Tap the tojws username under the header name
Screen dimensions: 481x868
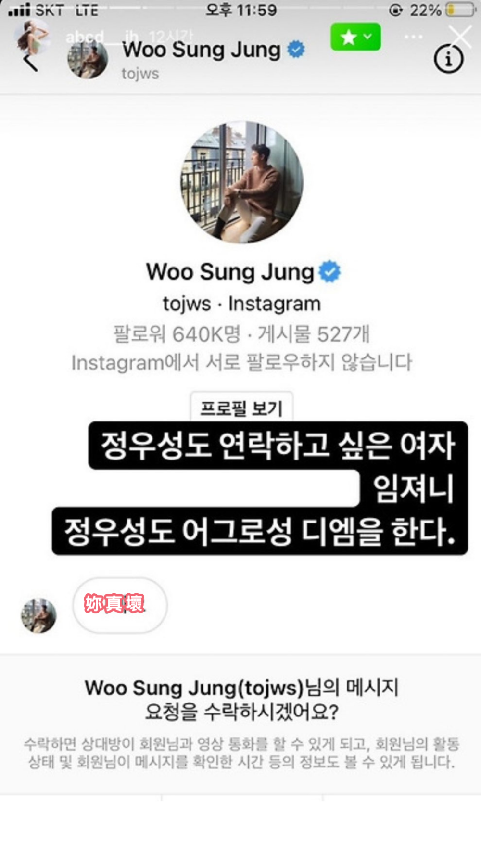(x=140, y=74)
